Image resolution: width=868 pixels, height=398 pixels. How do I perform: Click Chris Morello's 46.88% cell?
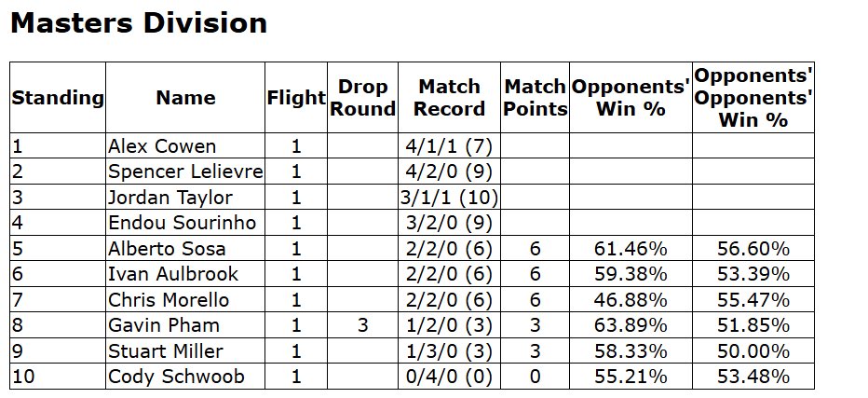pyautogui.click(x=631, y=300)
